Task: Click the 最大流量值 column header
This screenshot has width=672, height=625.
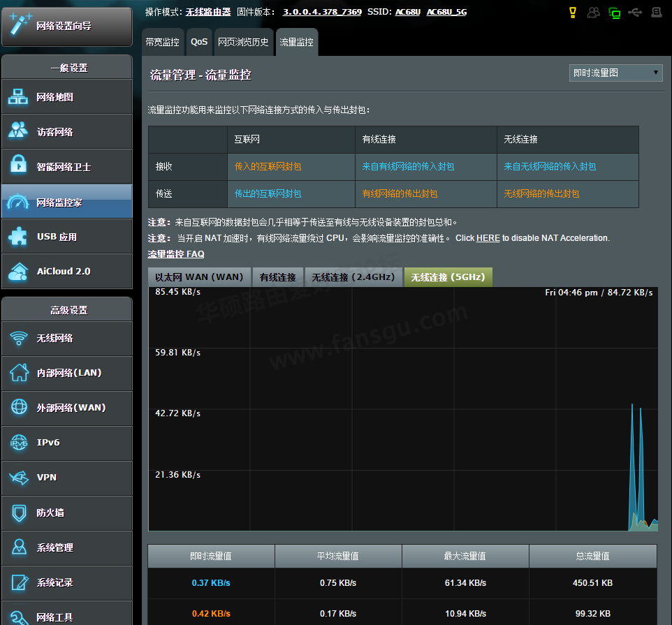Action: pos(465,556)
